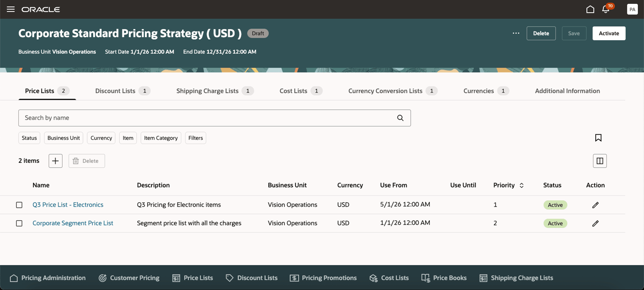The width and height of the screenshot is (644, 290).
Task: Click the Save button
Action: point(574,33)
